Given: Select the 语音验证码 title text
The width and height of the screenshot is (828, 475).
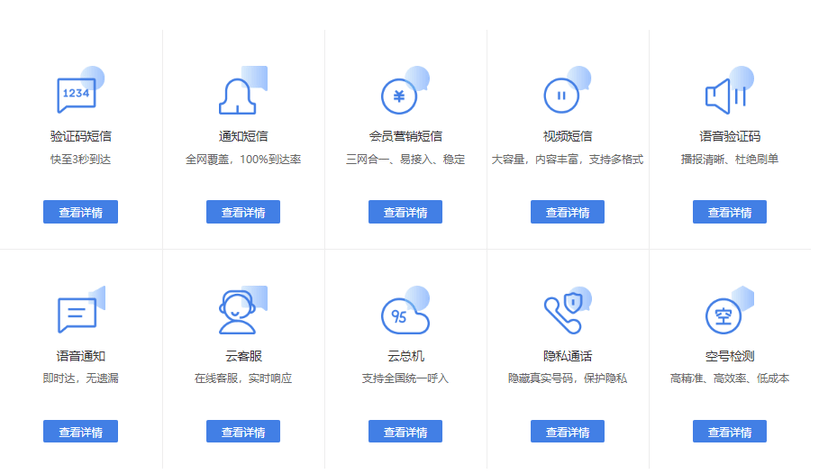Looking at the screenshot, I should tap(729, 136).
